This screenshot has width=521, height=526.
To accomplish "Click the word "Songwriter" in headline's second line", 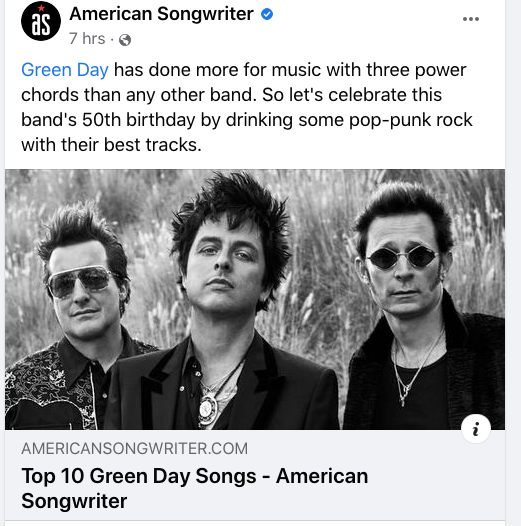I will (74, 501).
